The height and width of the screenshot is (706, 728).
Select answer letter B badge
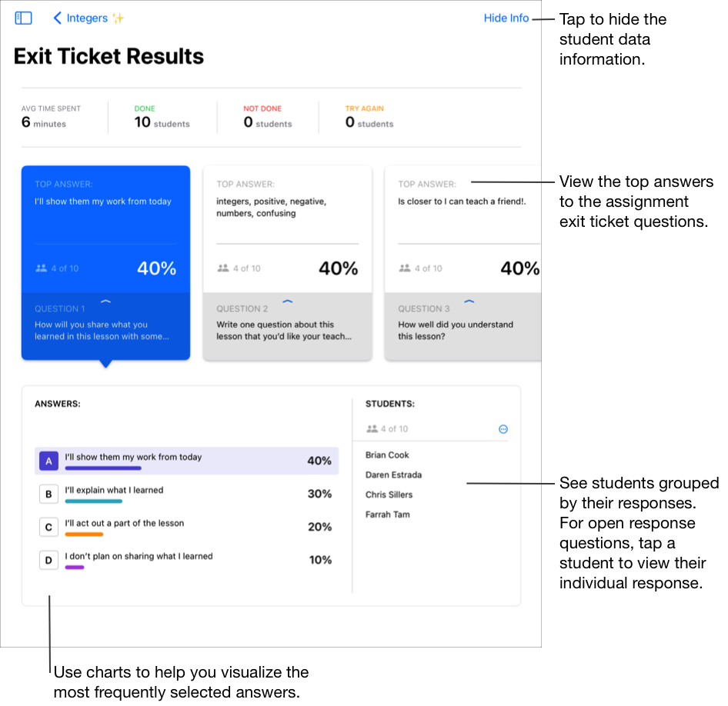point(48,494)
